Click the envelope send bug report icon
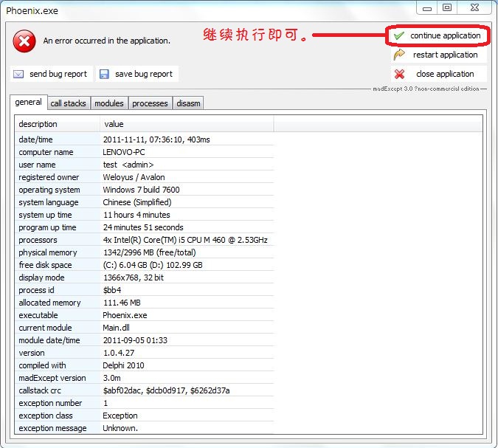 click(18, 74)
